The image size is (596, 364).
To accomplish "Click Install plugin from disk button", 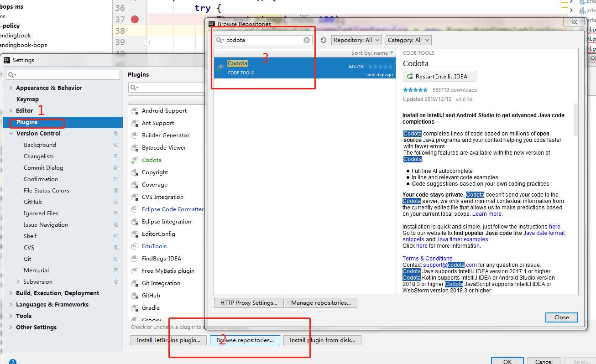I will [322, 340].
